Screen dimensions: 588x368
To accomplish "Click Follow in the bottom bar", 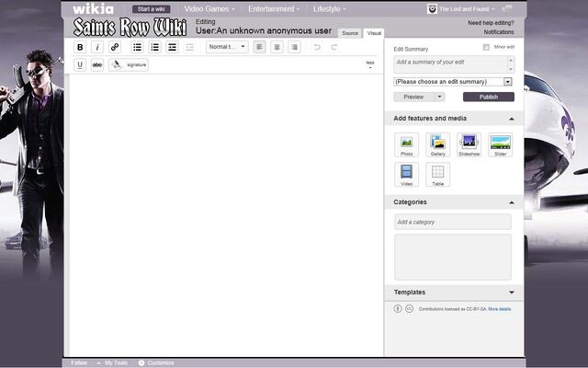I will coord(79,362).
